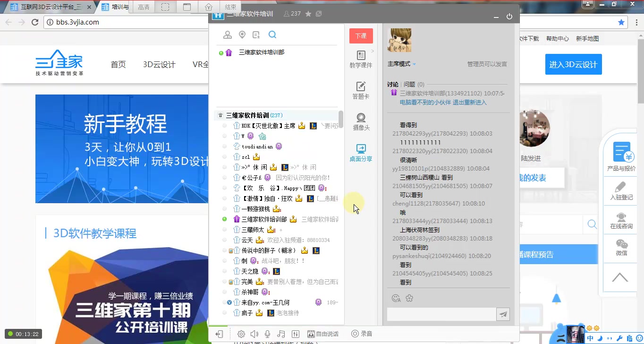Expand the courseware side arrow chevron

click(373, 51)
